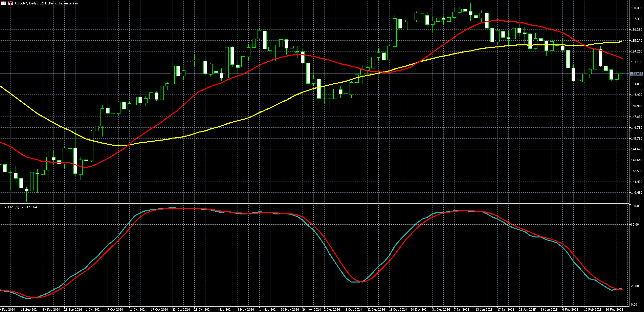Click the 20 Nov 2024 date label

pyautogui.click(x=290, y=310)
